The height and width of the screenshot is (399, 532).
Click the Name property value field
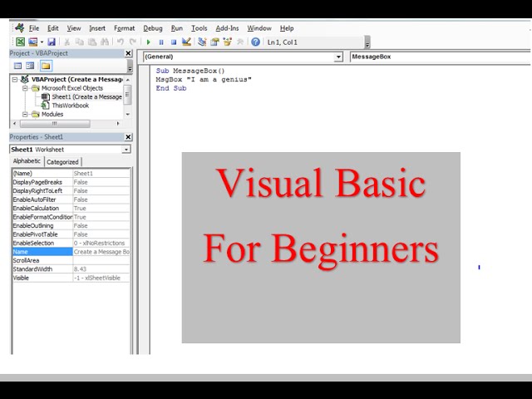pyautogui.click(x=101, y=252)
